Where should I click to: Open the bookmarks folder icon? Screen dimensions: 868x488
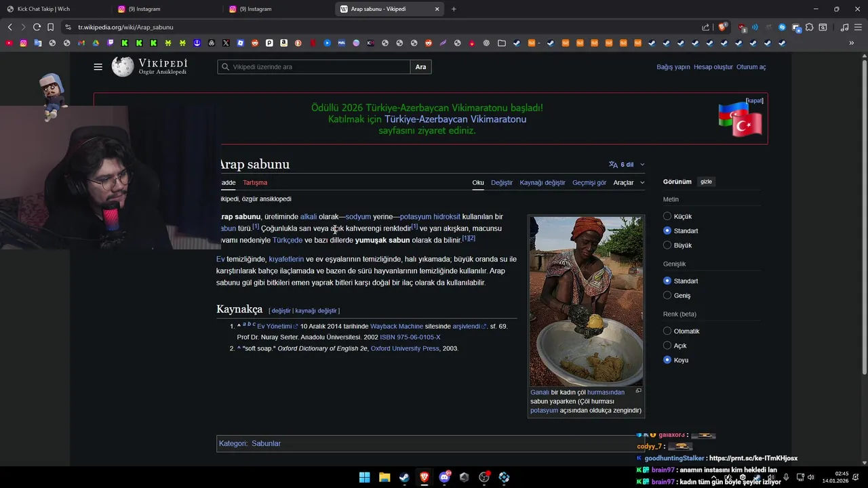501,43
